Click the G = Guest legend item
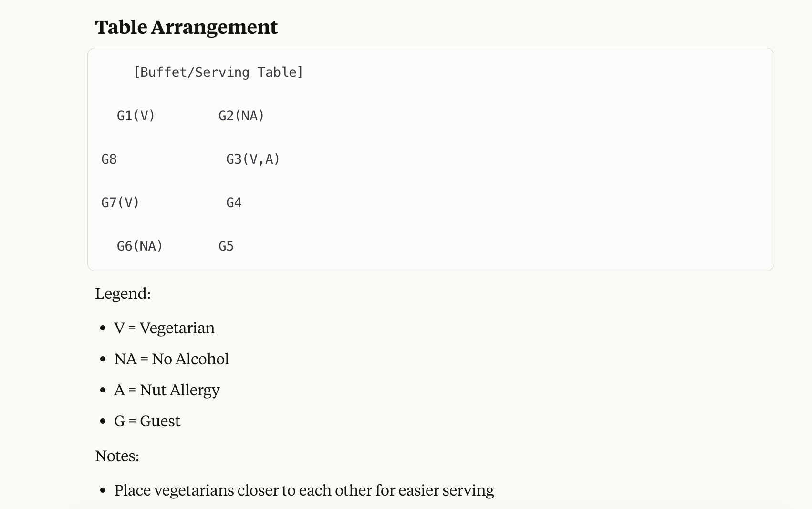This screenshot has height=509, width=812. click(x=147, y=421)
